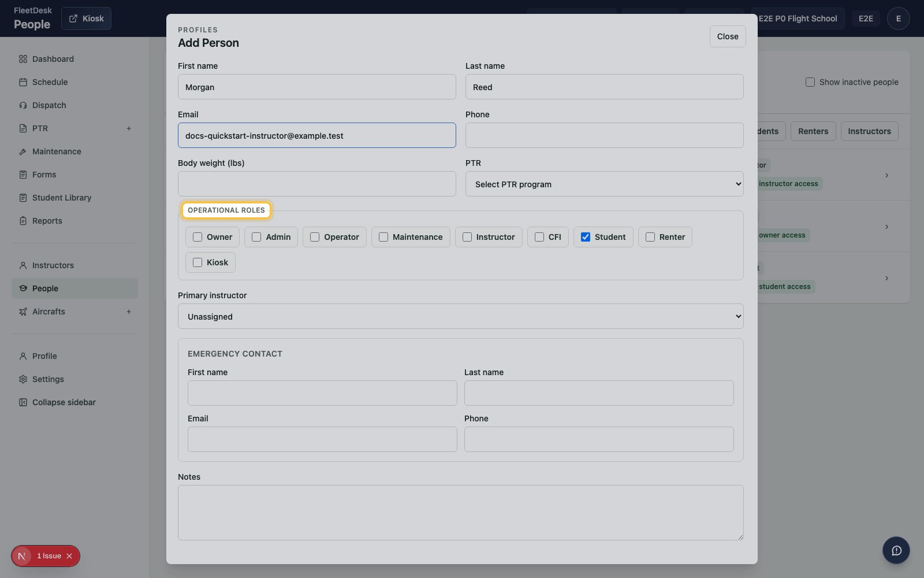
Task: Expand the owner access row chevron
Action: coord(886,227)
